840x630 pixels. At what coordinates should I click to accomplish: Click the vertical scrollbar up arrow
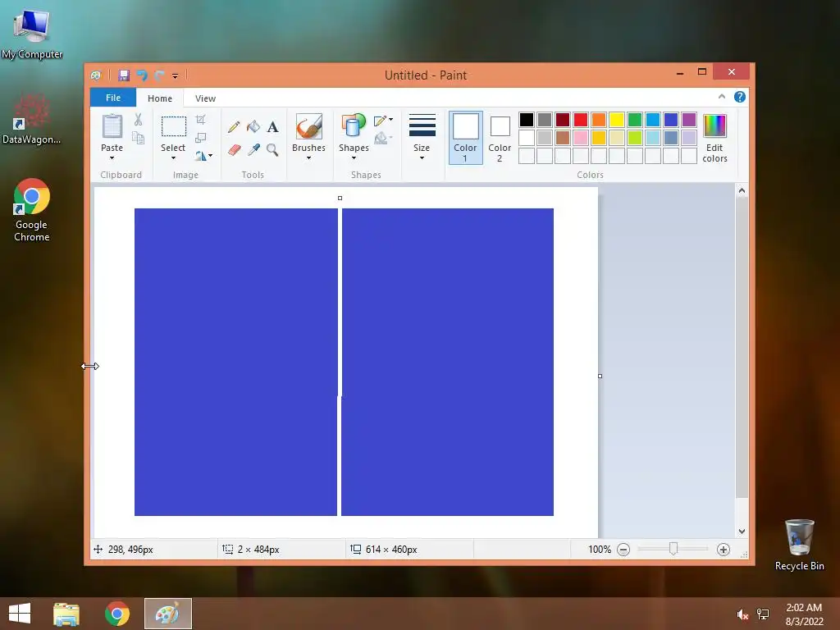(x=742, y=190)
